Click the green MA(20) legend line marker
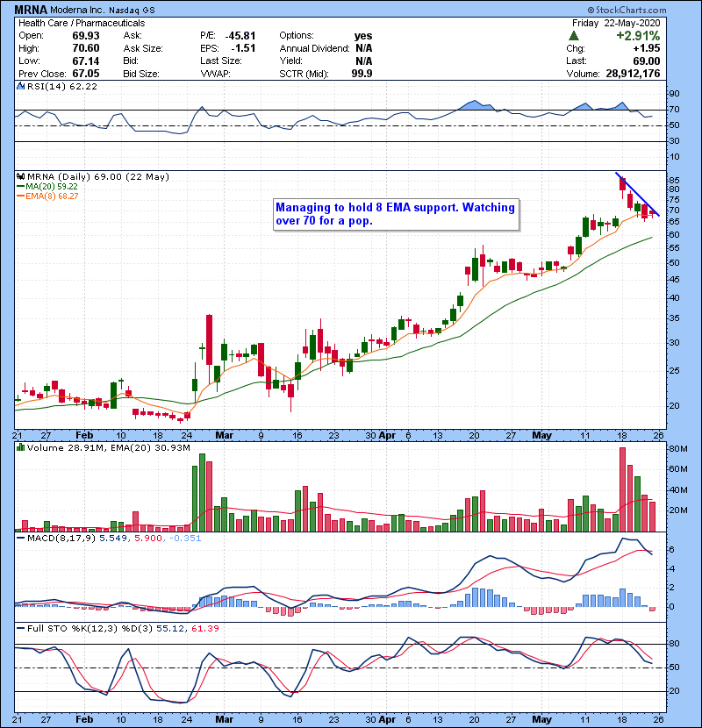Screen dimensions: 702x728 20,187
